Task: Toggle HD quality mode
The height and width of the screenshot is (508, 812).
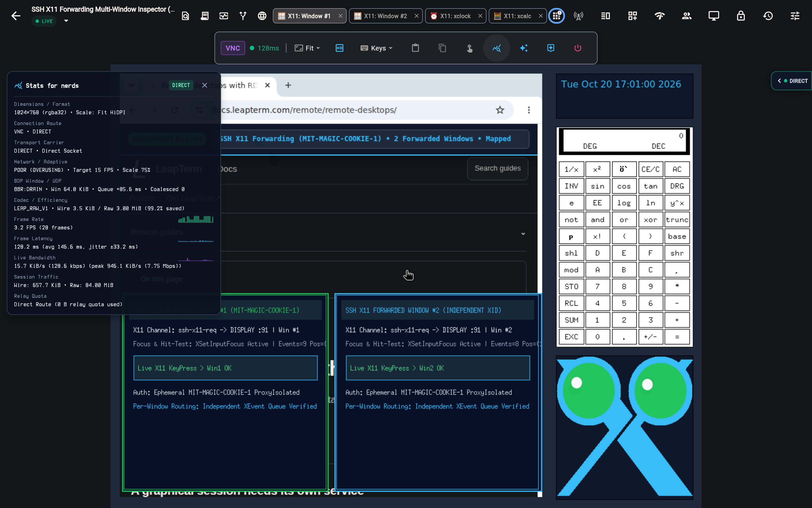Action: pos(339,48)
